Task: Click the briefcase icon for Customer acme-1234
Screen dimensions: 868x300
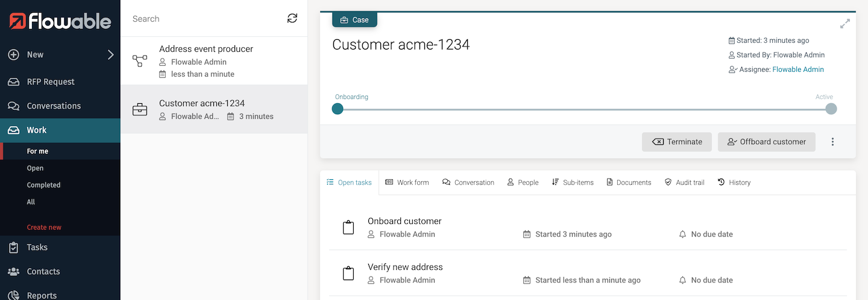Action: tap(140, 110)
